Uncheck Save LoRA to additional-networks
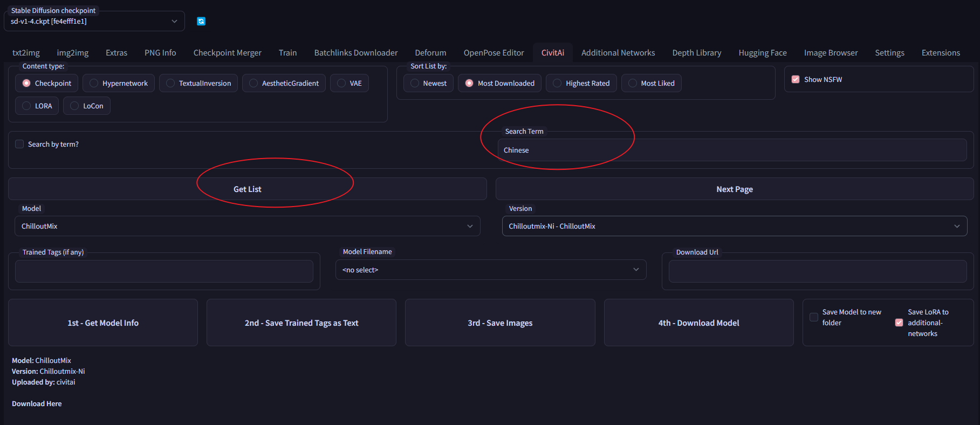This screenshot has width=980, height=425. [899, 323]
